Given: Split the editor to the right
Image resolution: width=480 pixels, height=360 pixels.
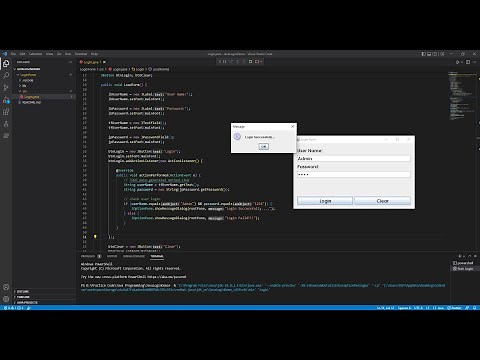Looking at the screenshot, I should tap(468, 62).
